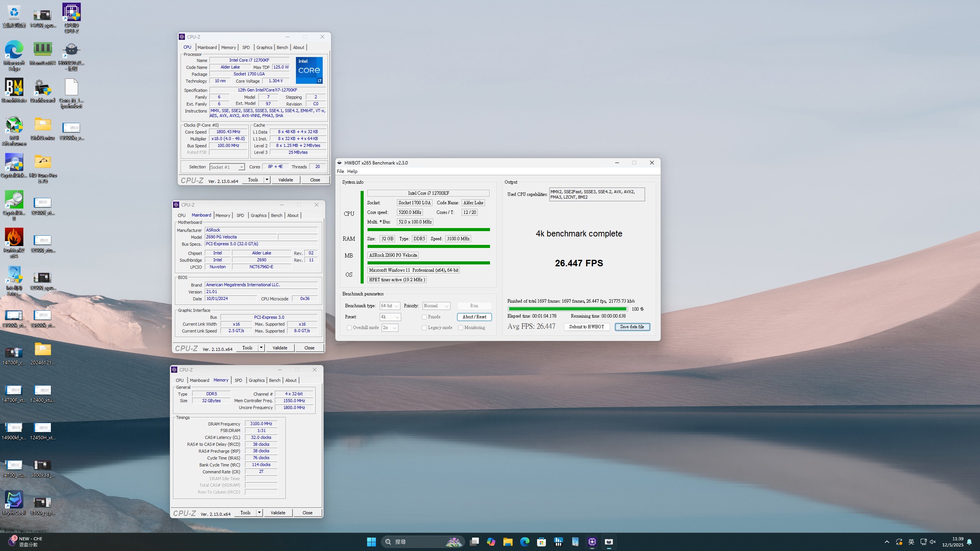Open Microsoft Store from the taskbar
Viewport: 980px width, 551px height.
(x=542, y=542)
